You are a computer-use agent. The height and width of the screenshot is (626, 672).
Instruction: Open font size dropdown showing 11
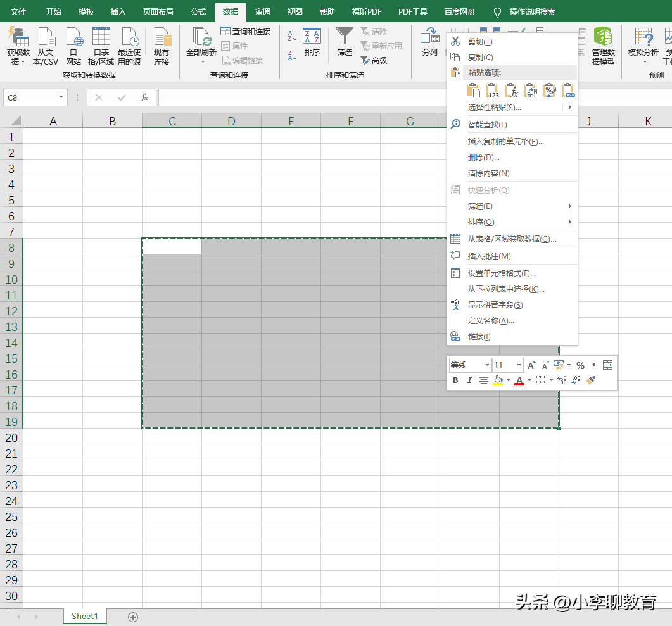click(x=519, y=365)
